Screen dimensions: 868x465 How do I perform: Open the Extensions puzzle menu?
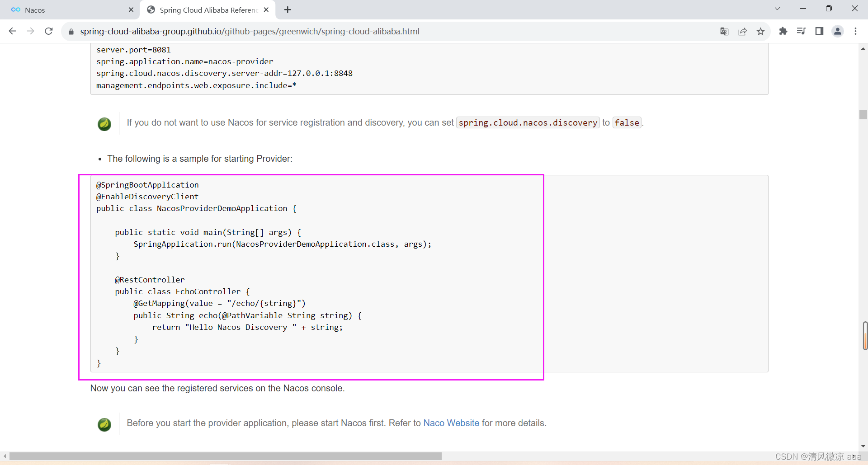(x=783, y=31)
